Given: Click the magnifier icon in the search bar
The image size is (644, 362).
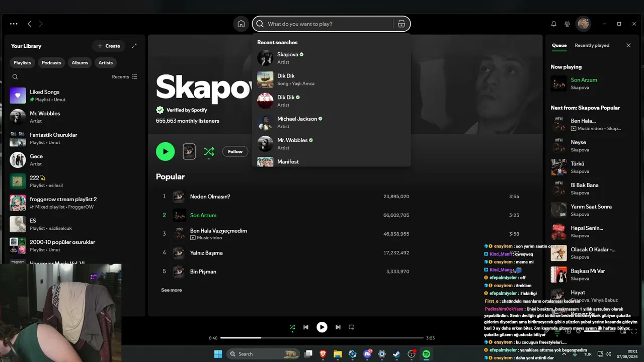Looking at the screenshot, I should coord(260,24).
